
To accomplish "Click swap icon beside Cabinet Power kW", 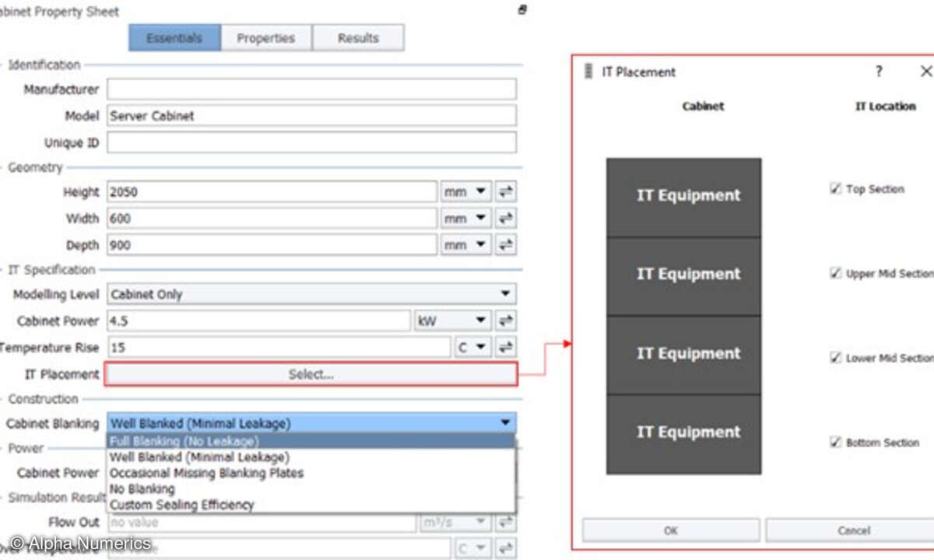I will tap(506, 320).
